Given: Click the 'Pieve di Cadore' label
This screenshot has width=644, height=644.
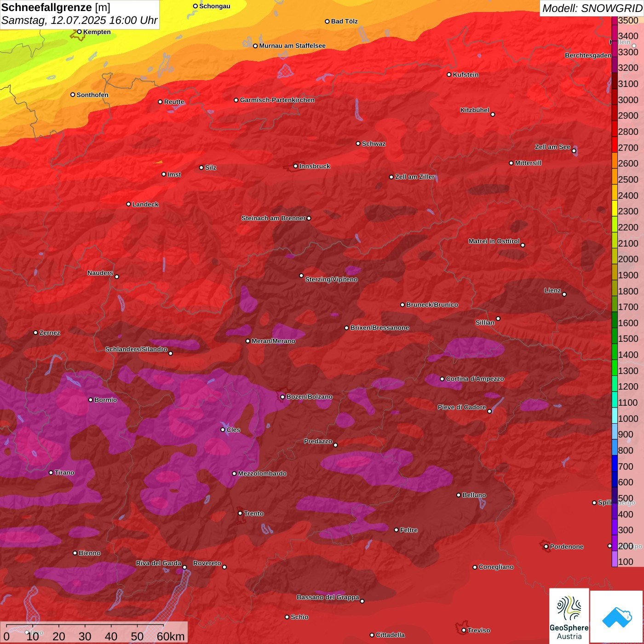Looking at the screenshot, I should tap(462, 407).
